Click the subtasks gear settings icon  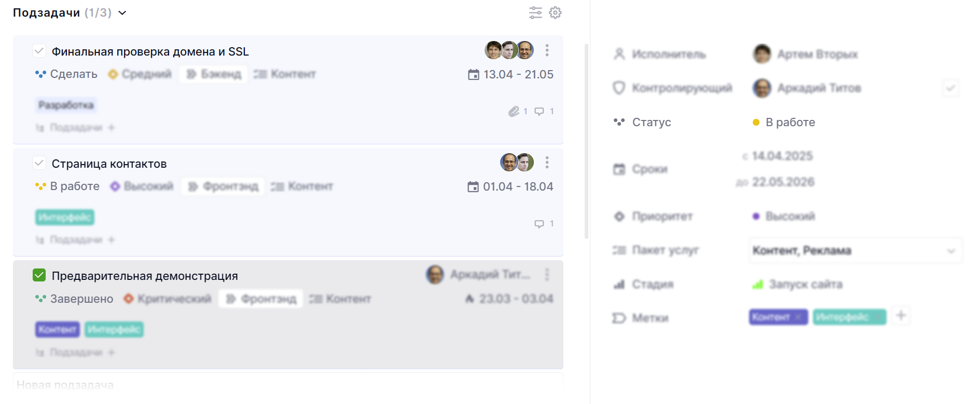coord(555,12)
